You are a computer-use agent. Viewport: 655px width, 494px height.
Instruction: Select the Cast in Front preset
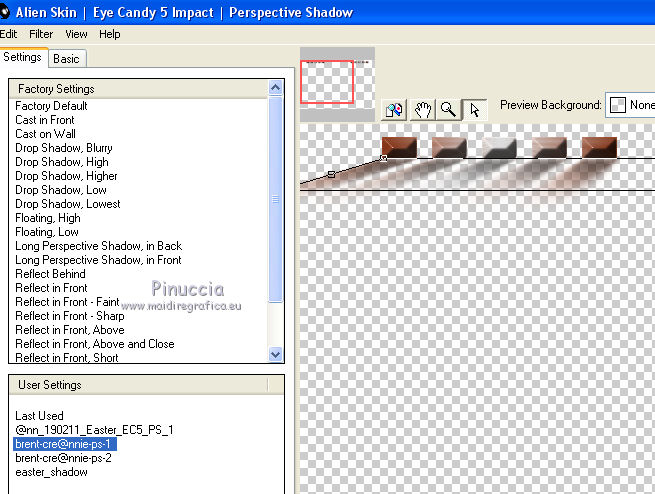tap(45, 120)
